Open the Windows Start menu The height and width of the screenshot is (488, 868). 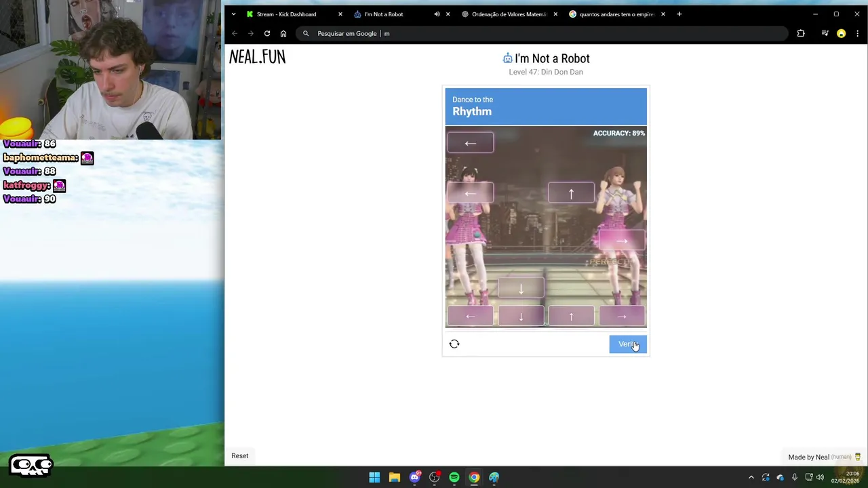(x=374, y=477)
